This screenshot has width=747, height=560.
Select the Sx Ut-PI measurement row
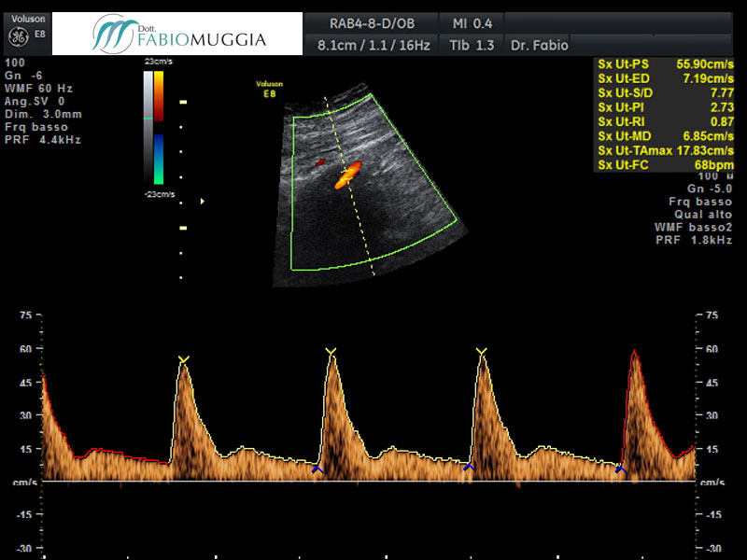coord(665,108)
